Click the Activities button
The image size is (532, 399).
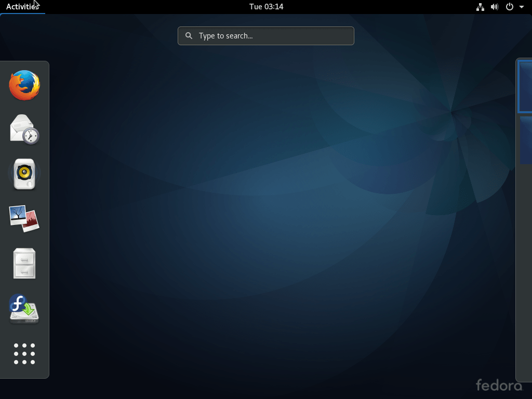pos(22,7)
